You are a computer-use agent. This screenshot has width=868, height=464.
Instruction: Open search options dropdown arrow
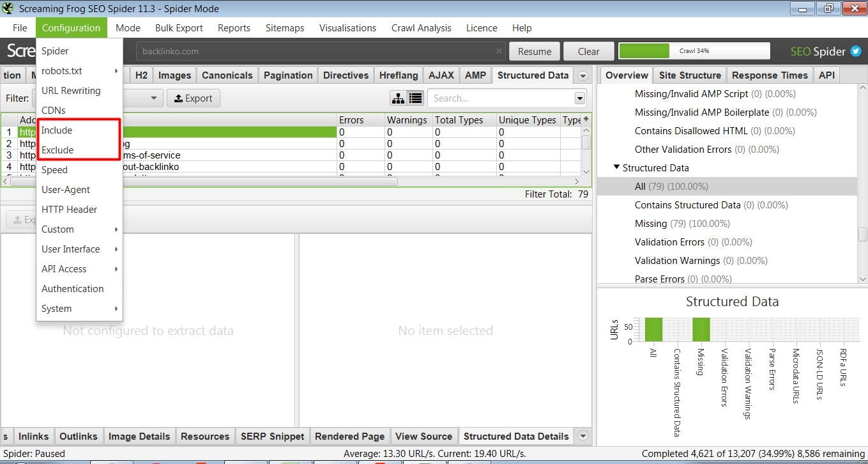click(x=580, y=98)
